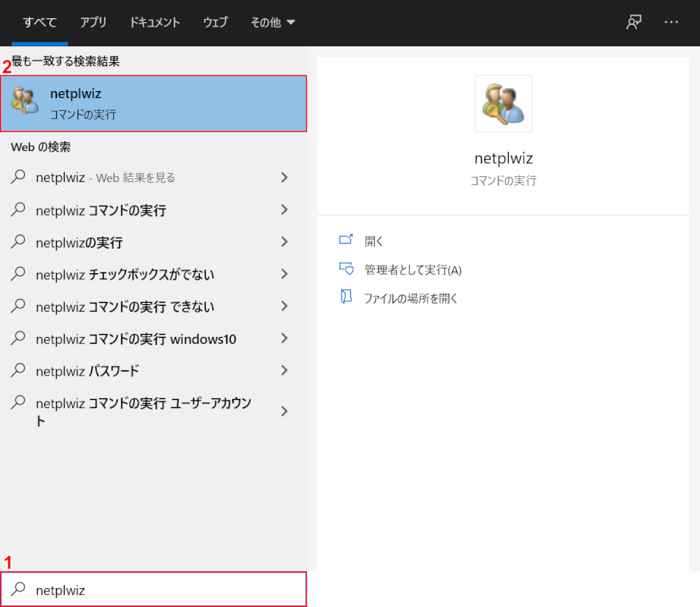This screenshot has height=607, width=700.
Task: Expand arrow for 'netplwiz パスワード' suggestion
Action: click(284, 371)
